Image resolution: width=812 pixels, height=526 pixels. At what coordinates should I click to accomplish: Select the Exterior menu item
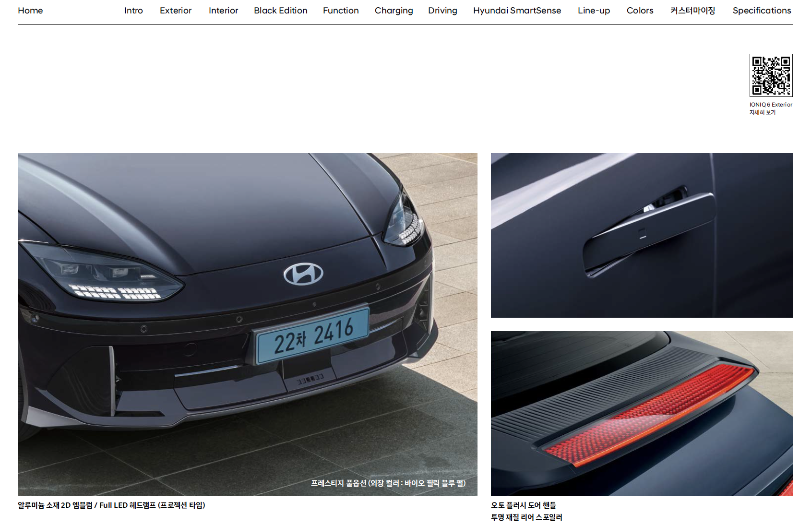pyautogui.click(x=176, y=11)
